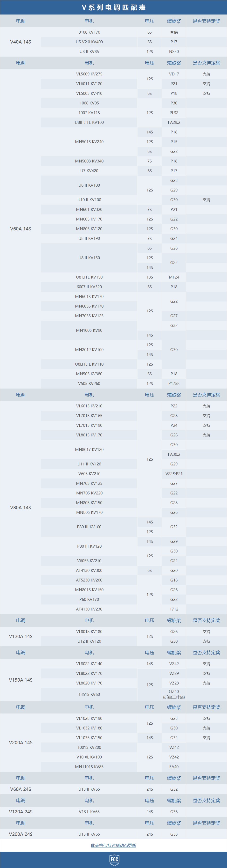Select the 'V120A 24S' ESC cell

[x=21, y=812]
